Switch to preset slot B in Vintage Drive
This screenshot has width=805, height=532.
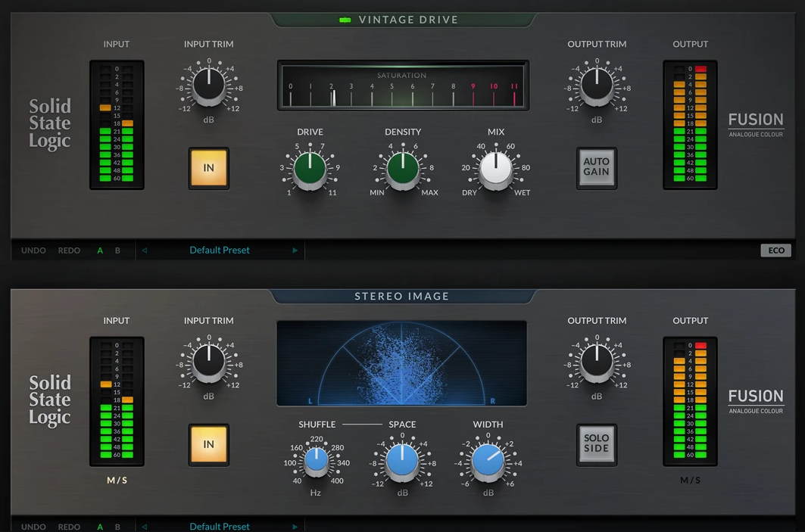click(117, 250)
